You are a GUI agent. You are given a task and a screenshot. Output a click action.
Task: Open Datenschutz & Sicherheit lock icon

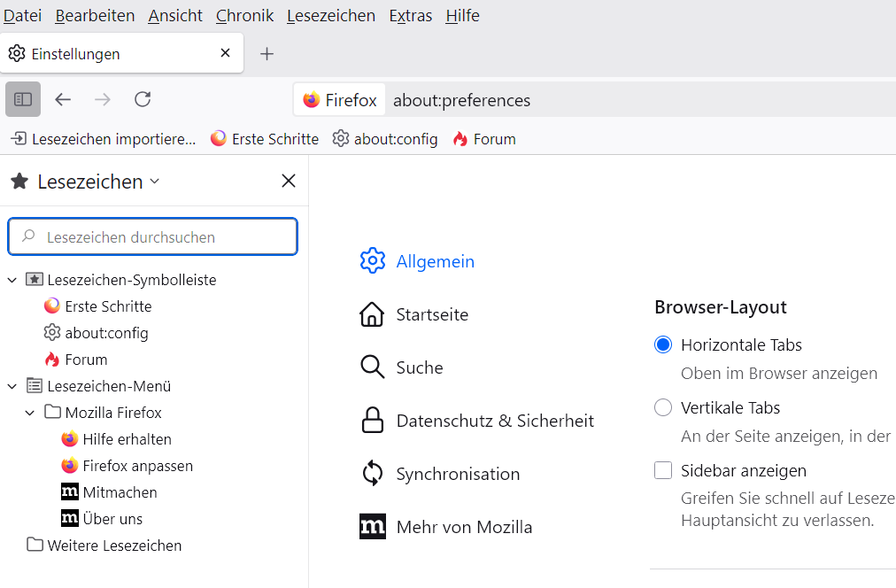372,421
